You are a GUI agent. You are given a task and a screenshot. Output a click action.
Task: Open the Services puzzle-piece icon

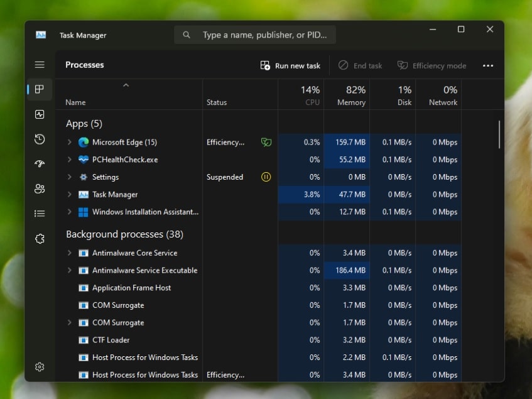[x=40, y=239]
